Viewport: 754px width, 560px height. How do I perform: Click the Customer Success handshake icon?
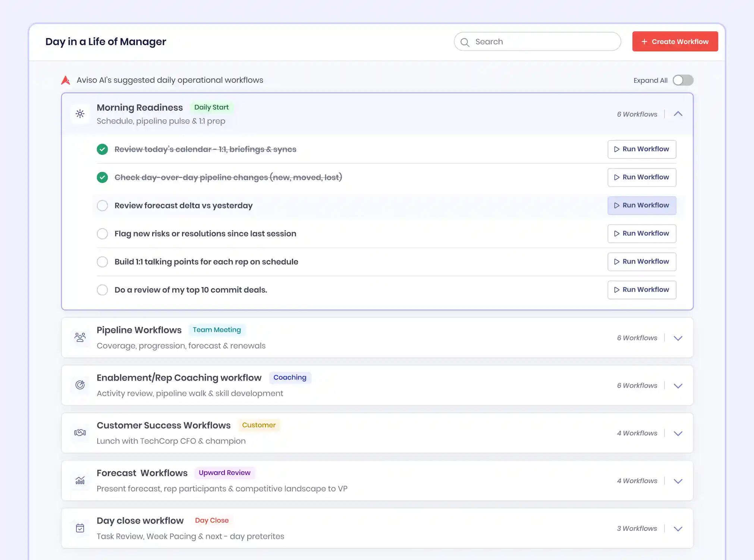click(x=80, y=433)
